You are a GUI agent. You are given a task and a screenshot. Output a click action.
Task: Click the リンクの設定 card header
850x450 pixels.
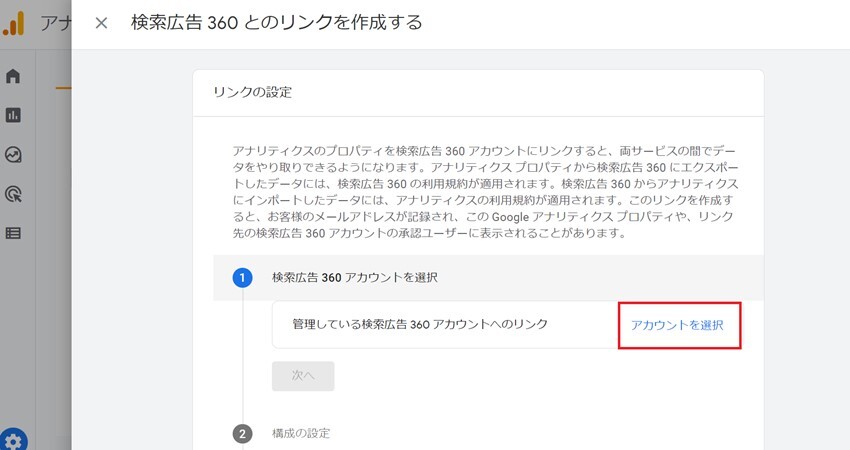[252, 92]
